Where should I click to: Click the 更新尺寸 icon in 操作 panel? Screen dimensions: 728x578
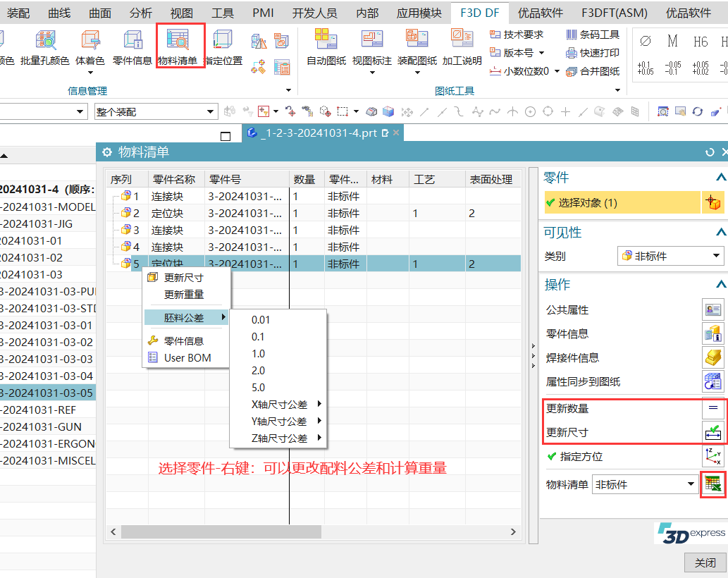point(712,432)
